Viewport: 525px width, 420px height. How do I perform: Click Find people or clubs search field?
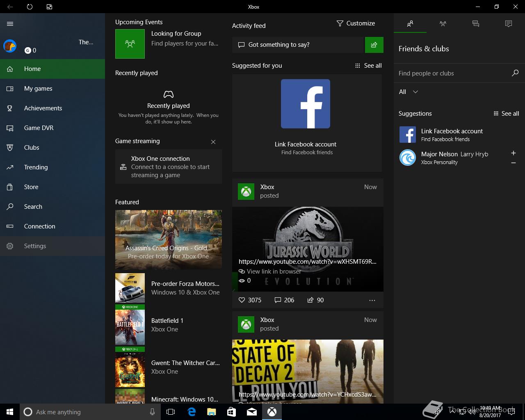tap(451, 73)
